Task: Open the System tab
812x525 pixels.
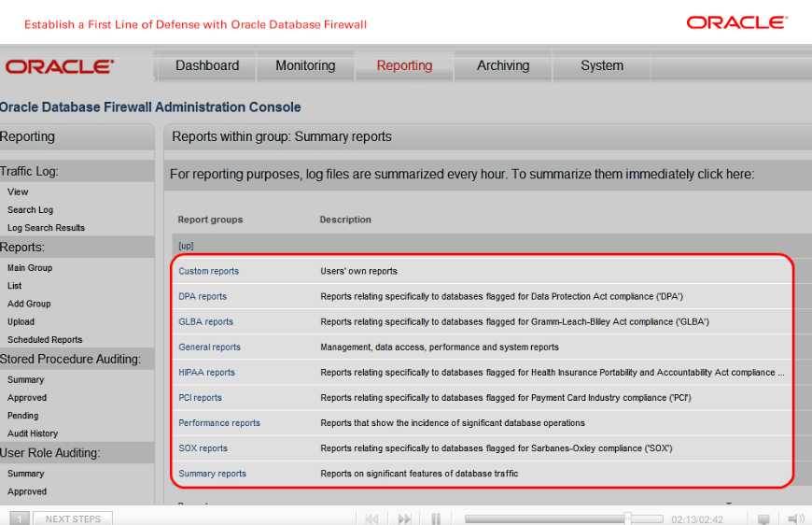Action: coord(602,65)
